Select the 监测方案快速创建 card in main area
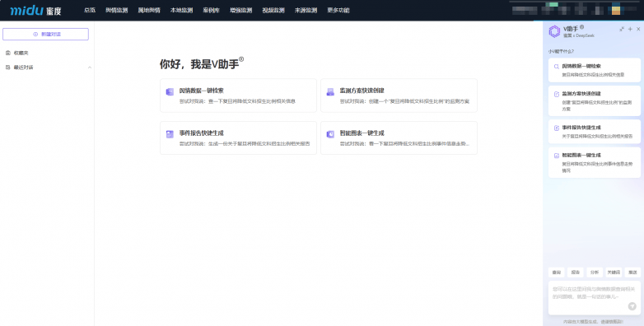The width and height of the screenshot is (644, 326). pyautogui.click(x=399, y=95)
